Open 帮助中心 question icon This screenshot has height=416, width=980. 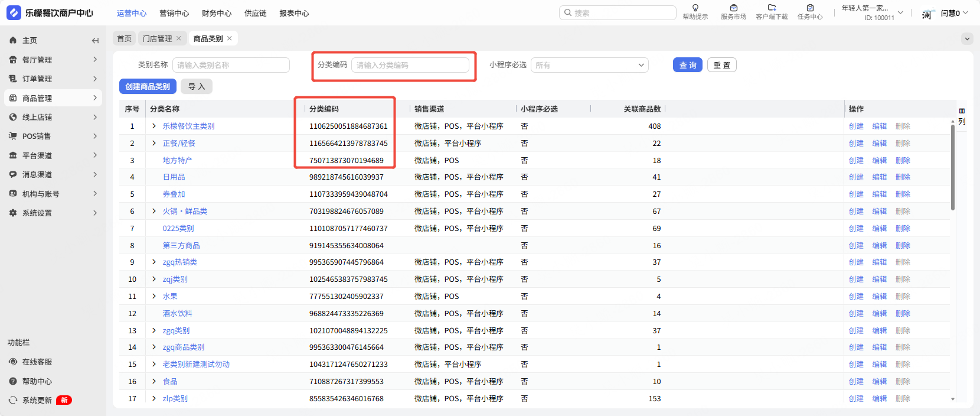(x=13, y=381)
